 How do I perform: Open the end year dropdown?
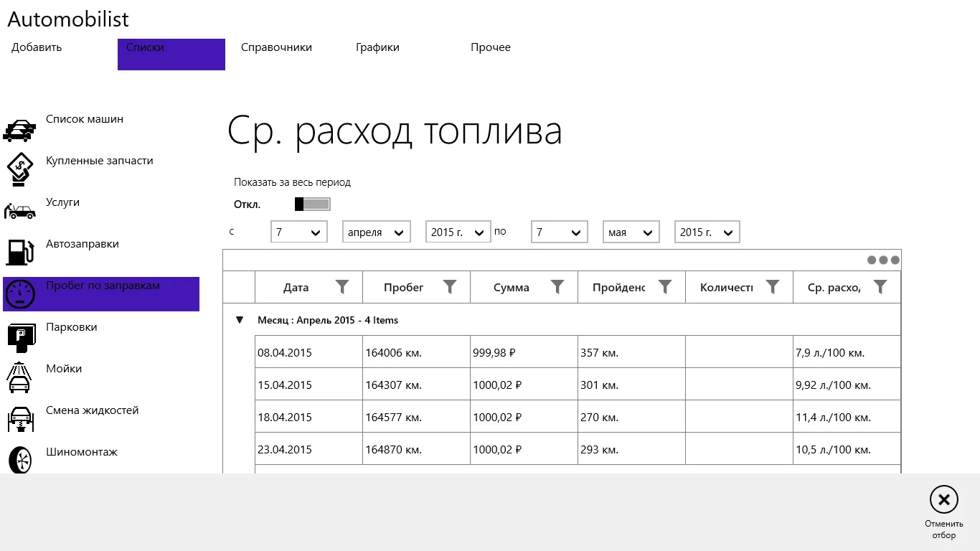click(x=707, y=232)
